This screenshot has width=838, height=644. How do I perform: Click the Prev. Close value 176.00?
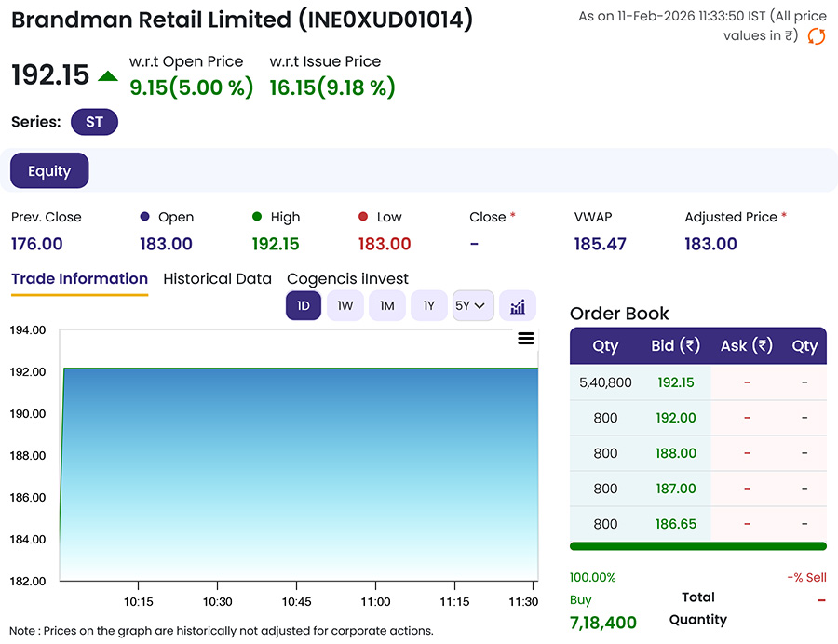click(37, 244)
